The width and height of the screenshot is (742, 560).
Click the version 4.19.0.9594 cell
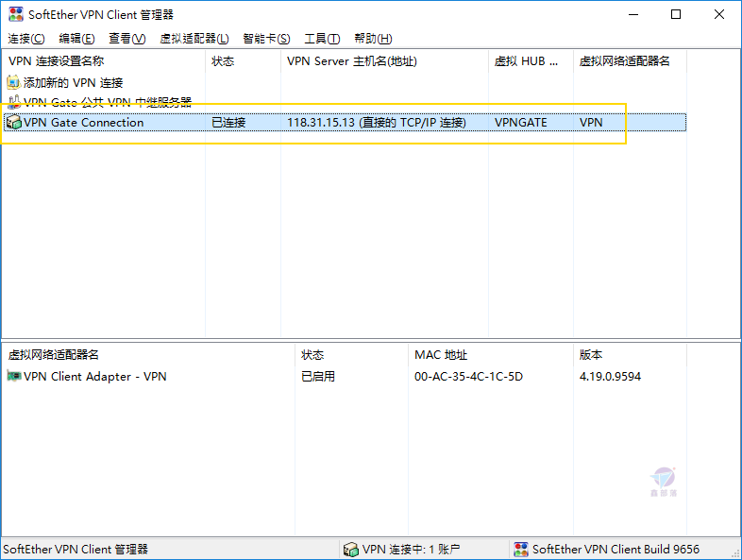[610, 377]
